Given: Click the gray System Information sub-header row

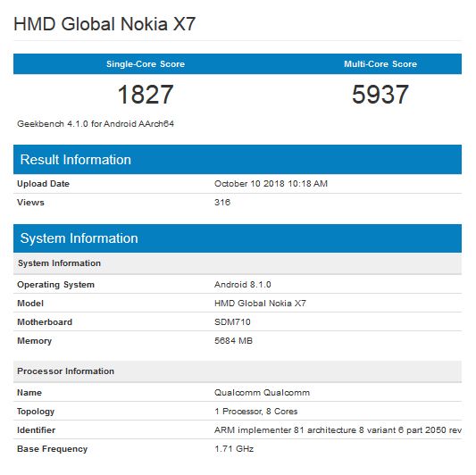Looking at the screenshot, I should tap(238, 263).
